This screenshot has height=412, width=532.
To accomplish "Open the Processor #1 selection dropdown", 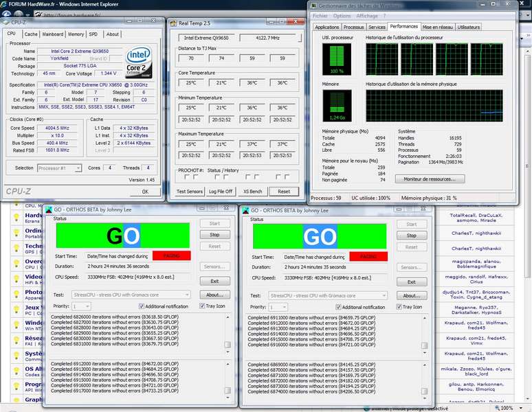I will 60,168.
